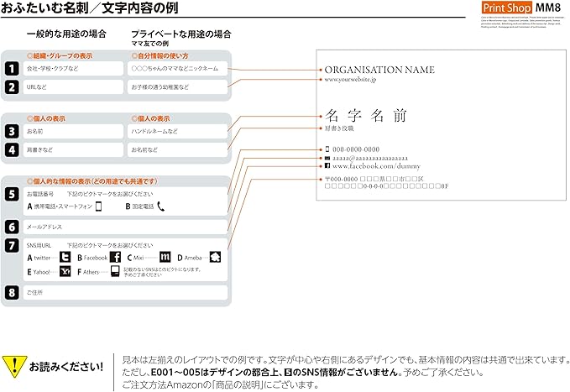This screenshot has height=392, width=570.
Task: Click the mobile phone smartphone pictogram
Action: [x=98, y=206]
